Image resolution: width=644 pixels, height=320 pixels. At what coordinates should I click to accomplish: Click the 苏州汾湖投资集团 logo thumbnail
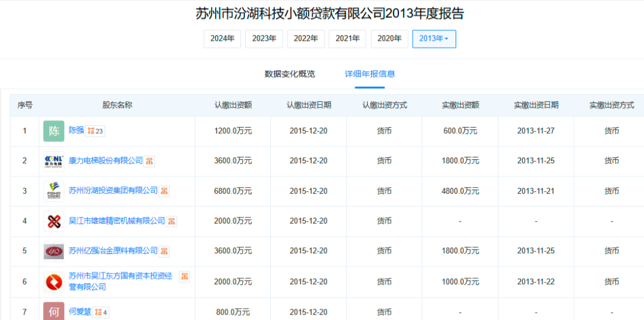pos(54,191)
